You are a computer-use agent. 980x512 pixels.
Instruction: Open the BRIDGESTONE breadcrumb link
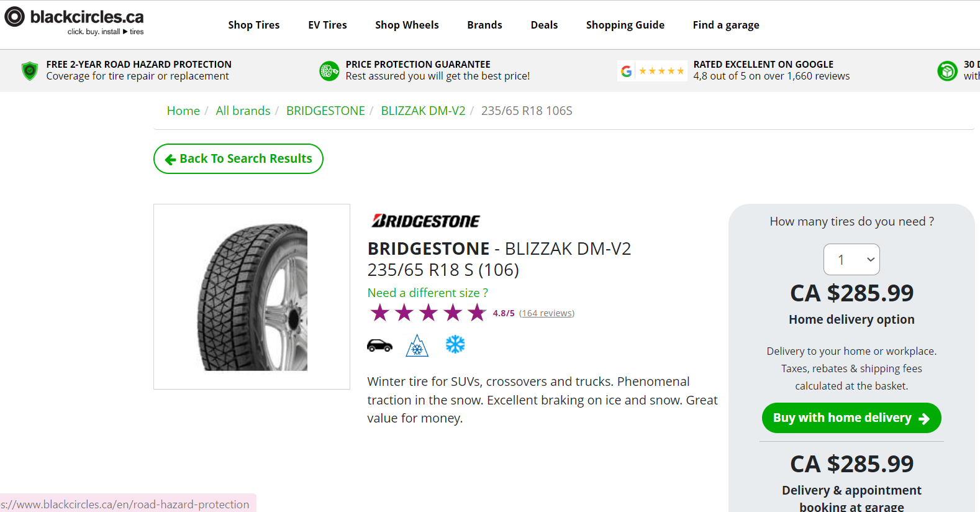(325, 111)
